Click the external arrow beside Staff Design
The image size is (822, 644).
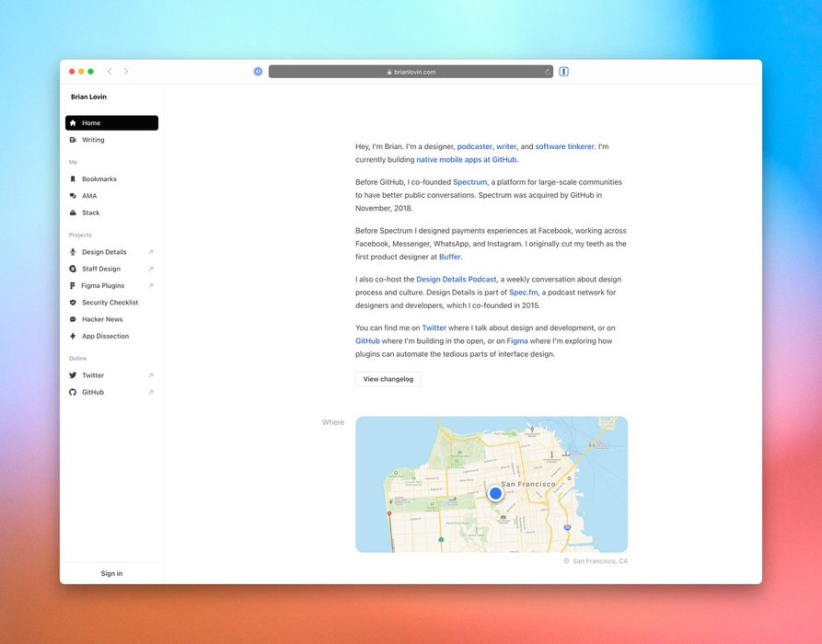(150, 269)
